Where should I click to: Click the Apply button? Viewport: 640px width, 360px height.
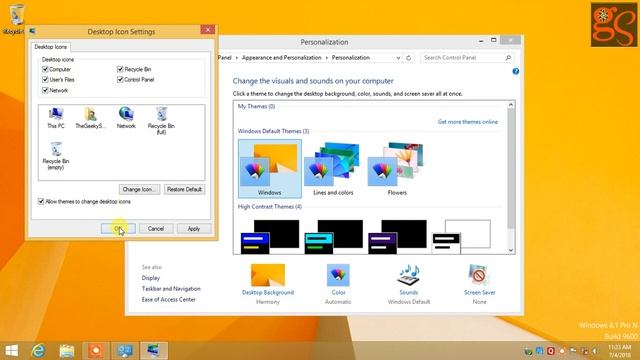coord(193,229)
